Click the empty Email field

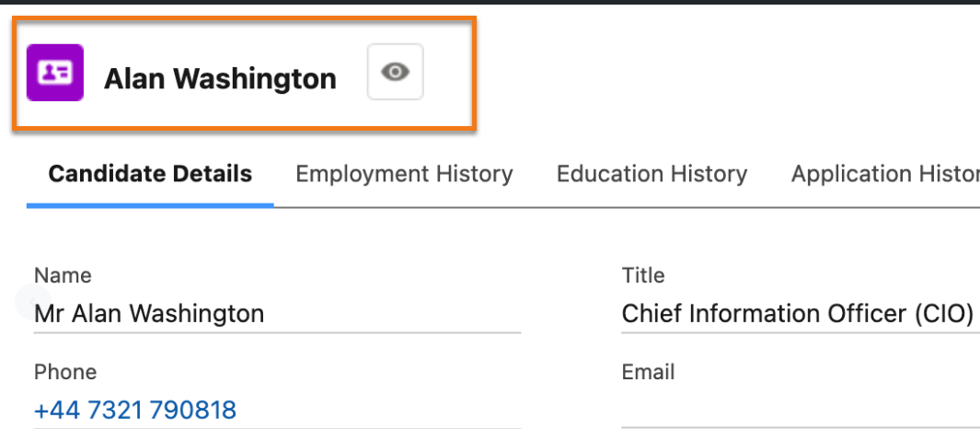(x=800, y=411)
